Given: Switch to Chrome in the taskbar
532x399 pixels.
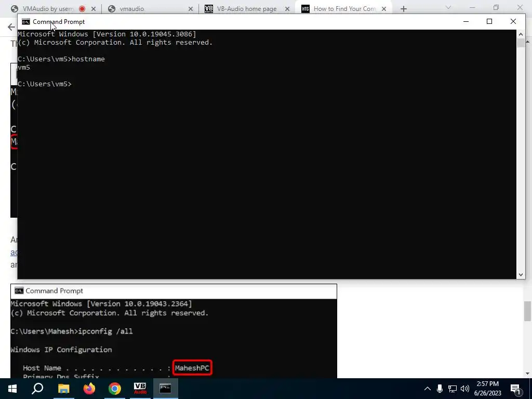Looking at the screenshot, I should point(115,389).
